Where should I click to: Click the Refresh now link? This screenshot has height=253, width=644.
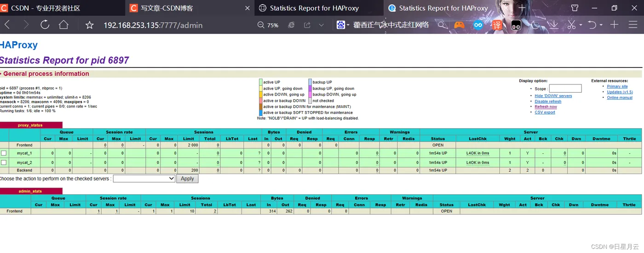coord(546,107)
